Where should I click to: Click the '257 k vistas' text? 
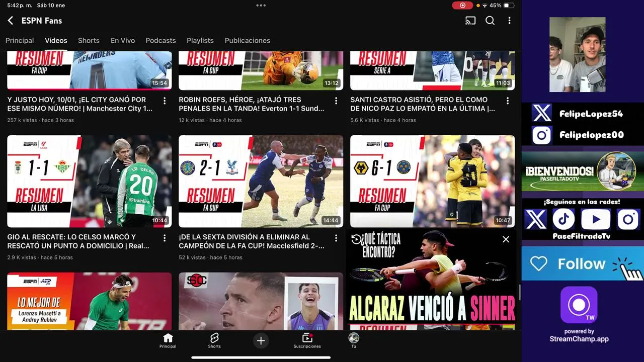click(x=22, y=120)
